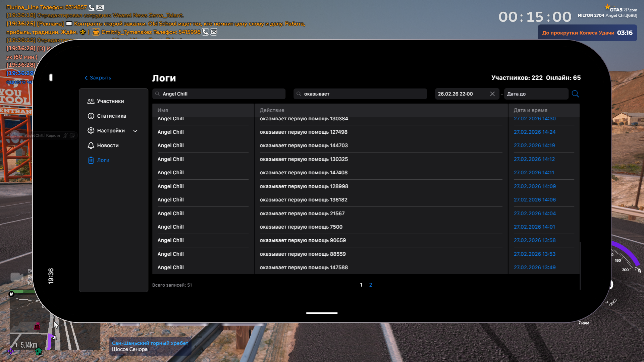The image size is (644, 362).
Task: Click the blue search magnifier icon
Action: pos(575,94)
